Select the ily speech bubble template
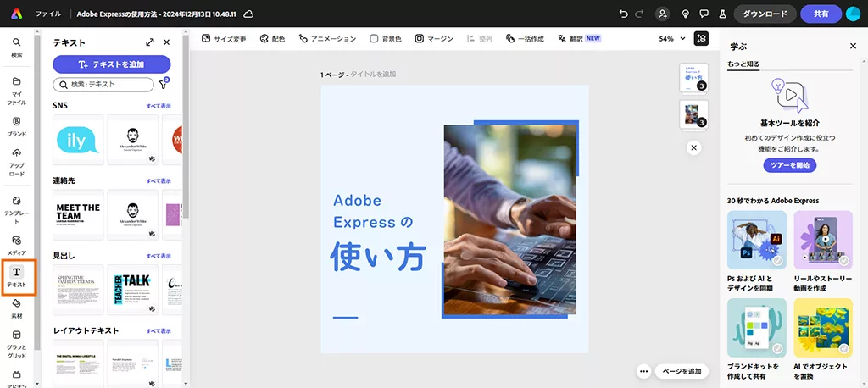Screen dimensions: 868x388 pyautogui.click(x=78, y=140)
